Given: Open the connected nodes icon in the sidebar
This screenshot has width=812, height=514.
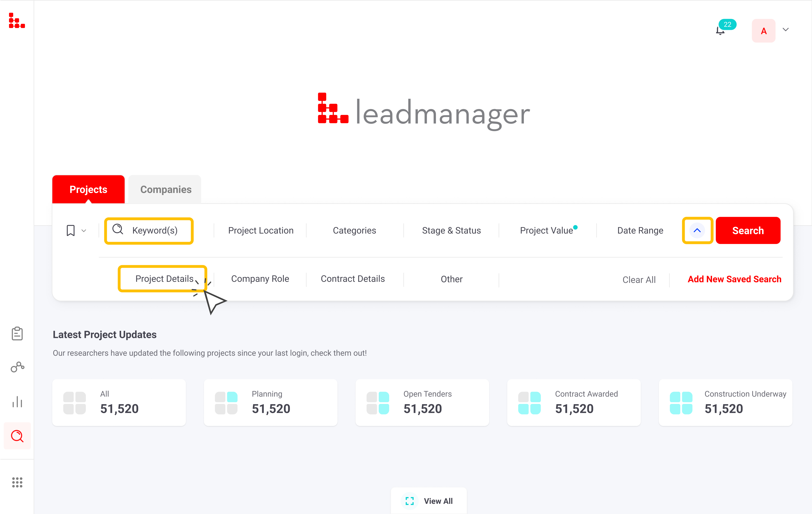Looking at the screenshot, I should point(17,367).
